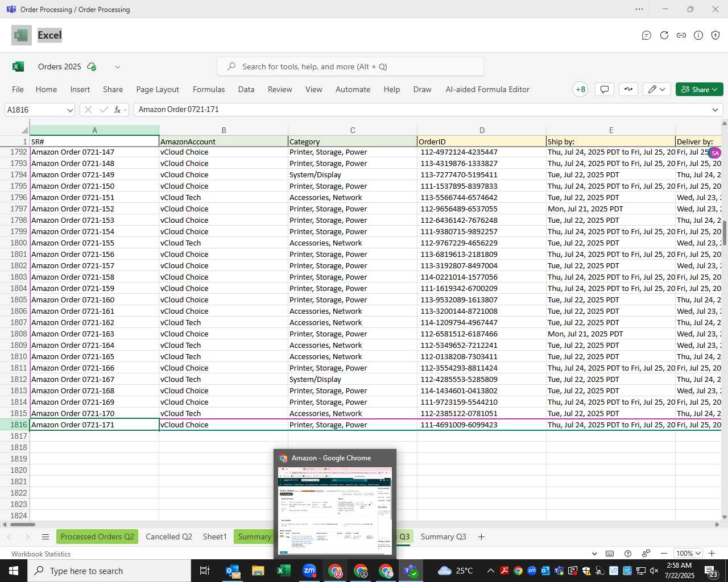Click Workbook Statistics in status bar
728x582 pixels.
(41, 554)
